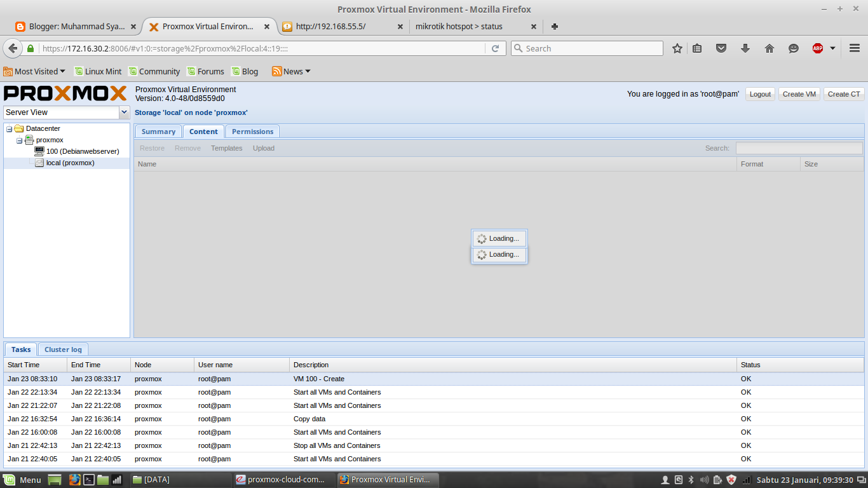Switch to the Summary tab
The width and height of the screenshot is (868, 488).
pyautogui.click(x=158, y=132)
